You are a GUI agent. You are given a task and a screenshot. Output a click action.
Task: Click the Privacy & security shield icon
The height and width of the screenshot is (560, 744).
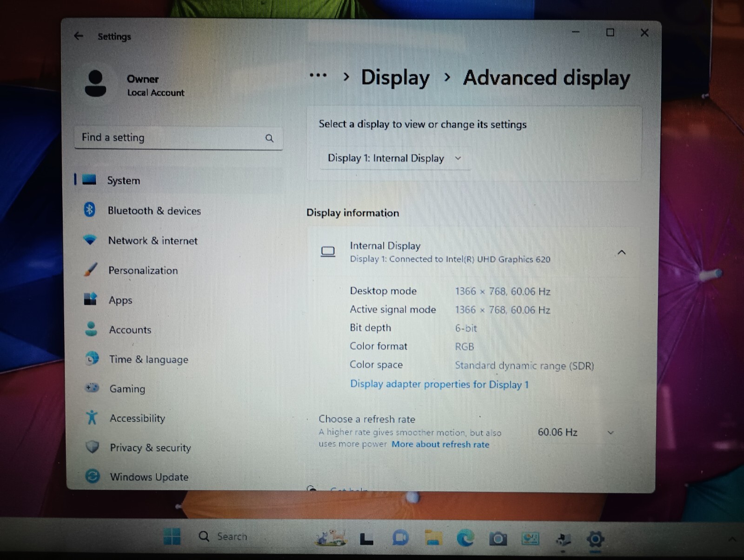[x=93, y=447]
